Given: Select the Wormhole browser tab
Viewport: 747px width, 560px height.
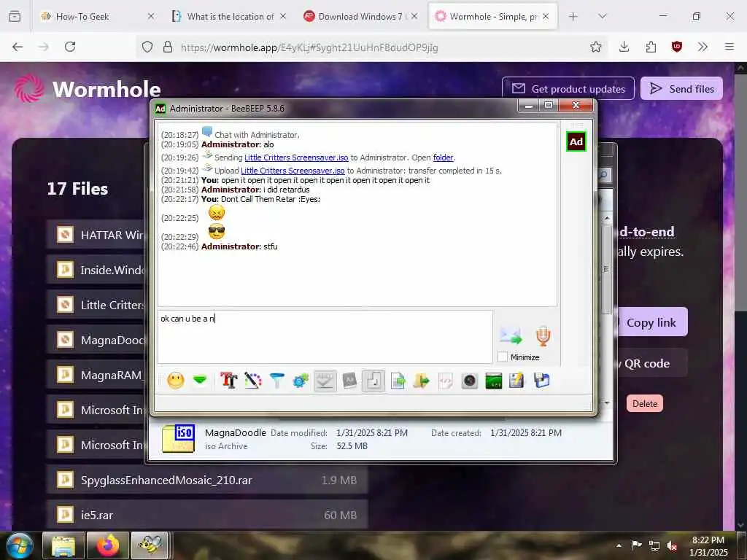Looking at the screenshot, I should 492,17.
